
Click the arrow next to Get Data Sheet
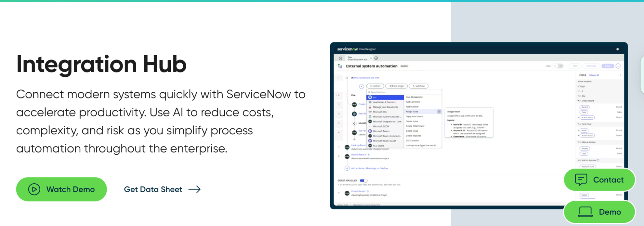[x=195, y=189]
